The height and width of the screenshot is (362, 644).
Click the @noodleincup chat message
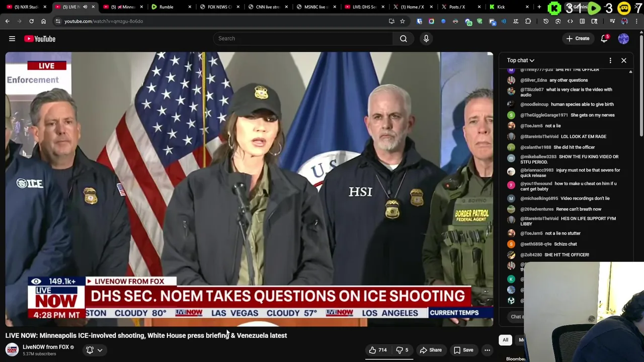pyautogui.click(x=567, y=105)
